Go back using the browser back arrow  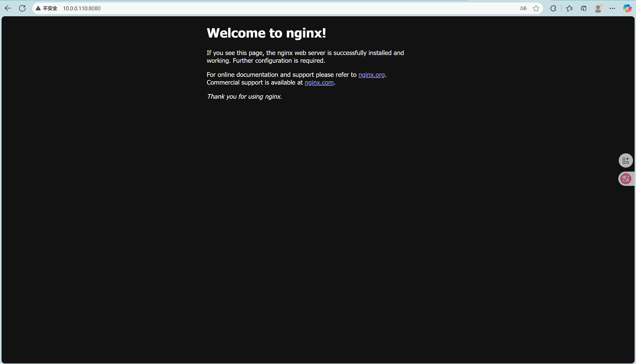pos(8,8)
